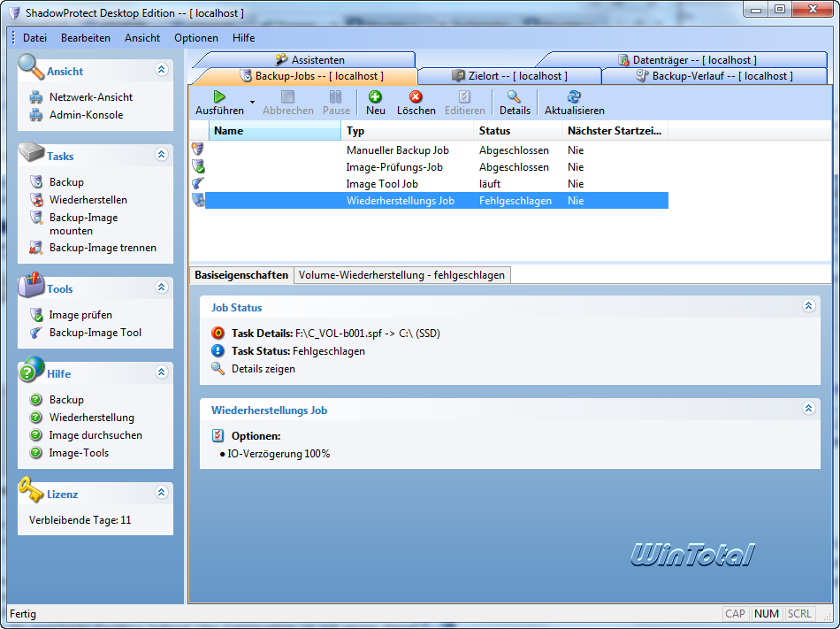Click the läuft status cell

click(x=490, y=184)
